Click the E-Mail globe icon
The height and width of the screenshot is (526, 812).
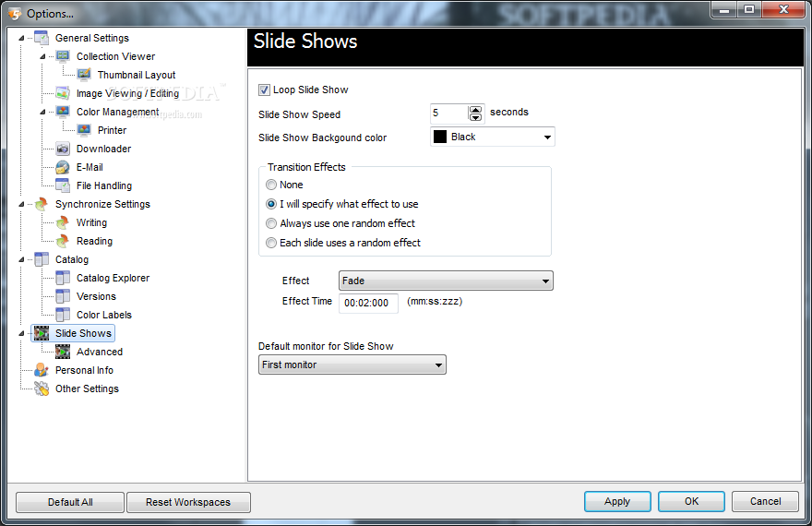pos(63,167)
